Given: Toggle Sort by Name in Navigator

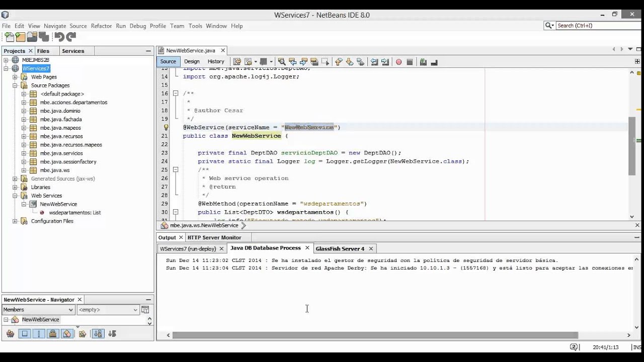Looking at the screenshot, I should pos(98,333).
